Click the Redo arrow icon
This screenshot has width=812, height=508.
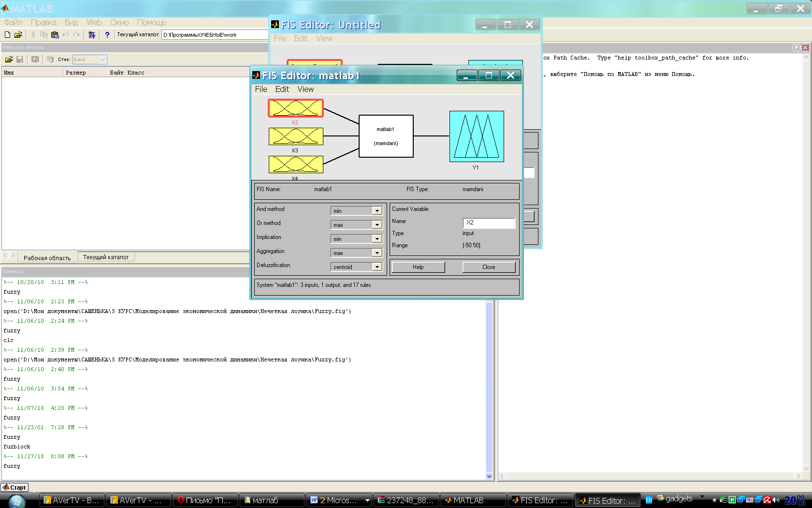[76, 35]
